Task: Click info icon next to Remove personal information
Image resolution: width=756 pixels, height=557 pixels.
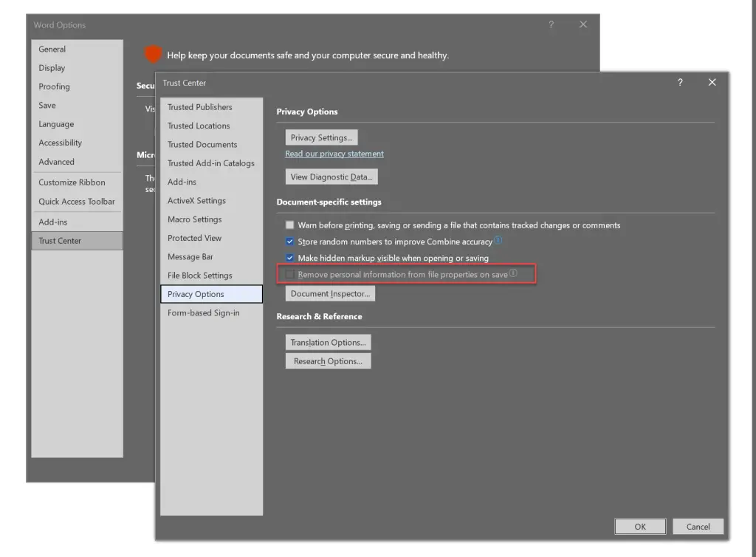Action: [513, 273]
